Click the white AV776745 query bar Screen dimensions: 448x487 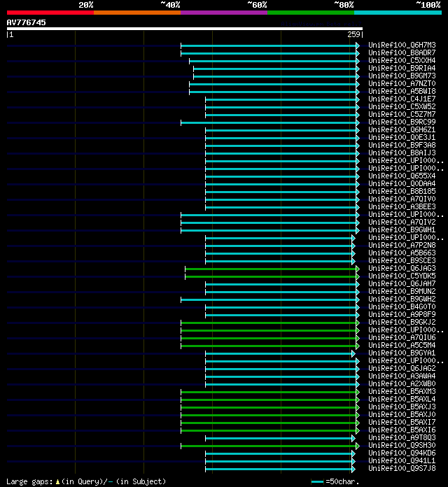(185, 29)
